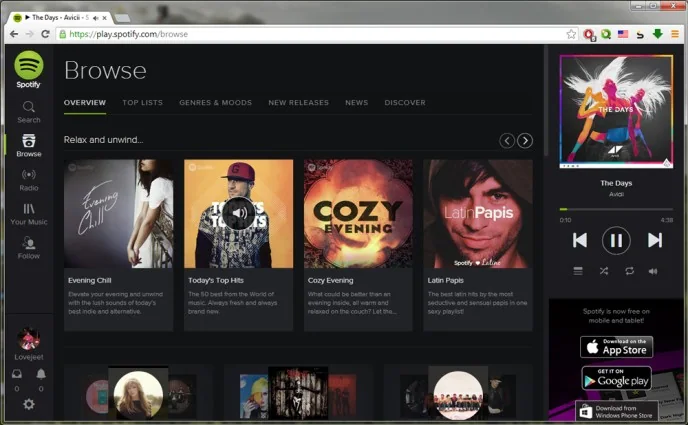688x425 pixels.
Task: Click the red Opera-style extension icon
Action: pyautogui.click(x=589, y=34)
